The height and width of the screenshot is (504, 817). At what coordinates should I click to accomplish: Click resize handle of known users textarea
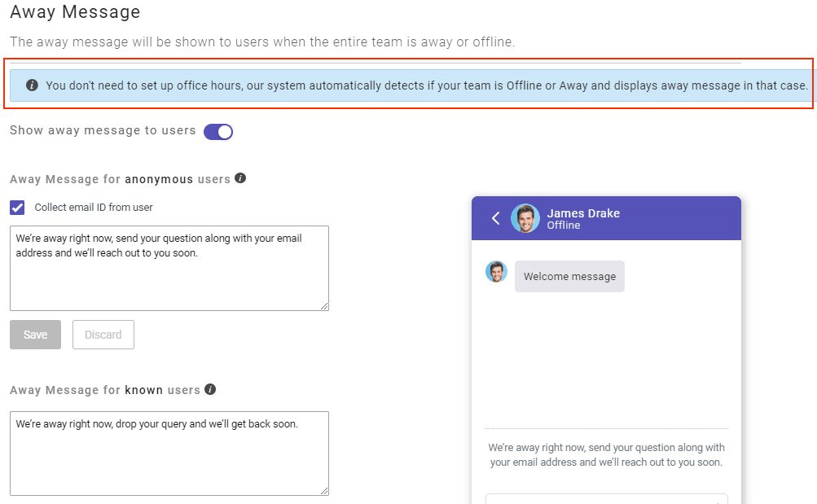click(x=324, y=491)
